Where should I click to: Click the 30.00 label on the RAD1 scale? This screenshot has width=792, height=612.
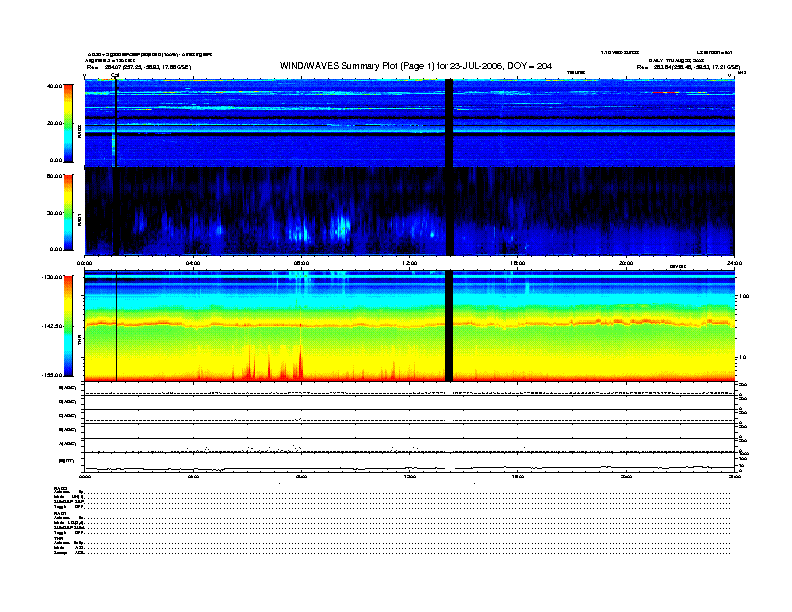pos(55,213)
